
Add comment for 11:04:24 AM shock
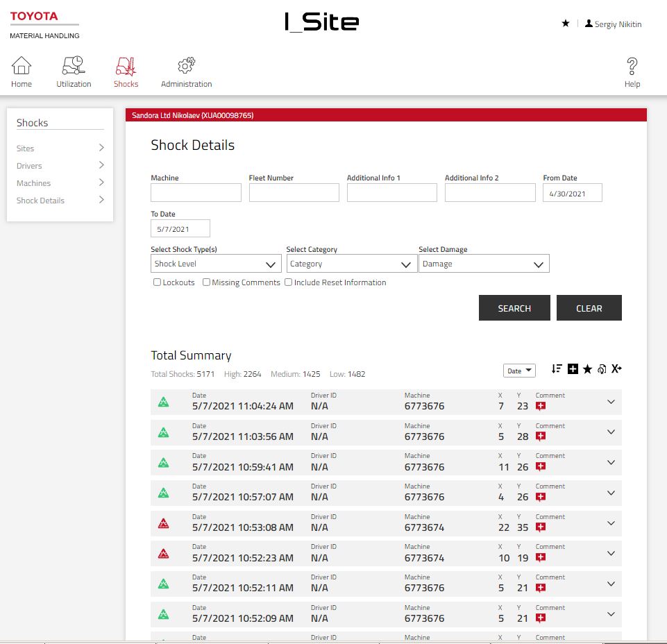(x=541, y=406)
